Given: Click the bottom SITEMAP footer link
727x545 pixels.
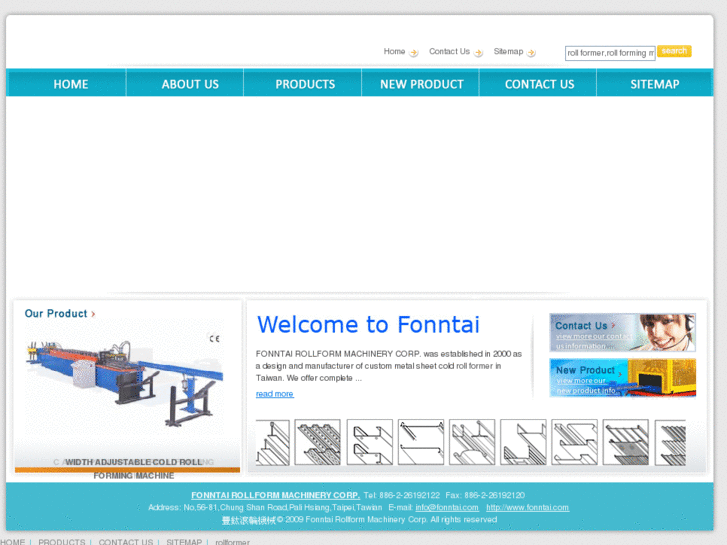Looking at the screenshot, I should pos(184,541).
